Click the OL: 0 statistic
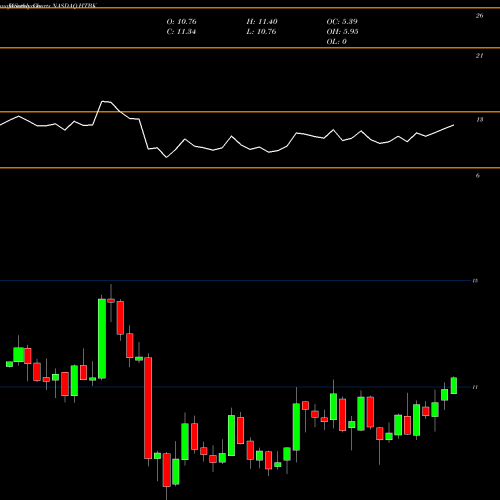This screenshot has width=500, height=500. tap(336, 42)
